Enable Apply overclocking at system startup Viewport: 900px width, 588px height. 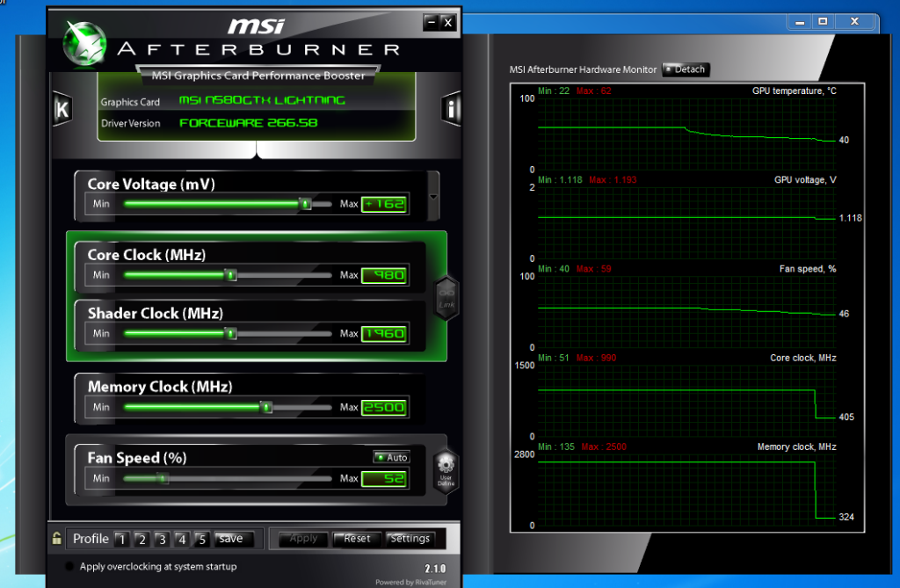(69, 567)
